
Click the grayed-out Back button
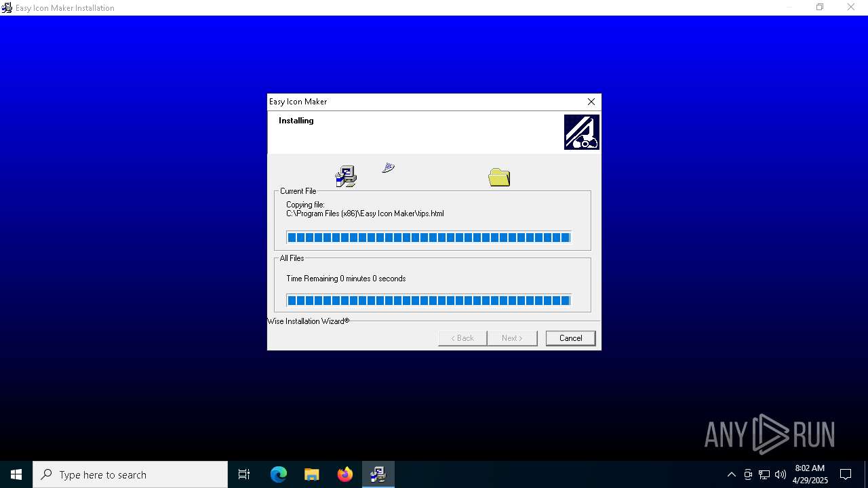[x=462, y=338]
